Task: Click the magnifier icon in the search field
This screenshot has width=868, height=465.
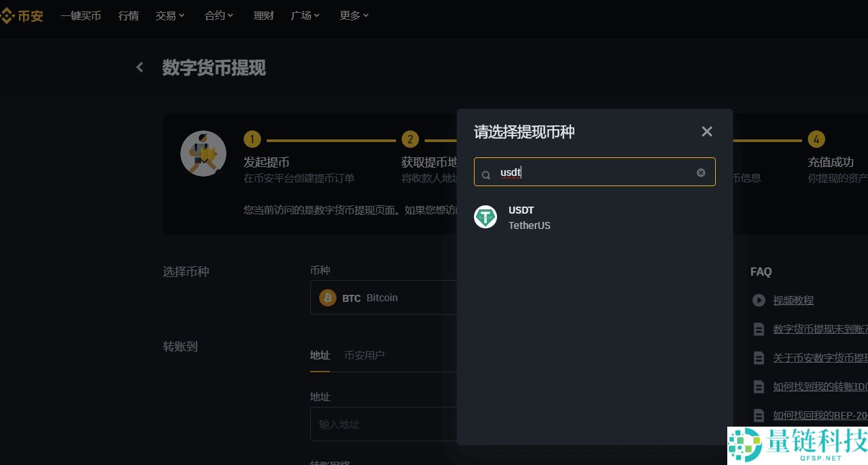Action: pos(486,172)
